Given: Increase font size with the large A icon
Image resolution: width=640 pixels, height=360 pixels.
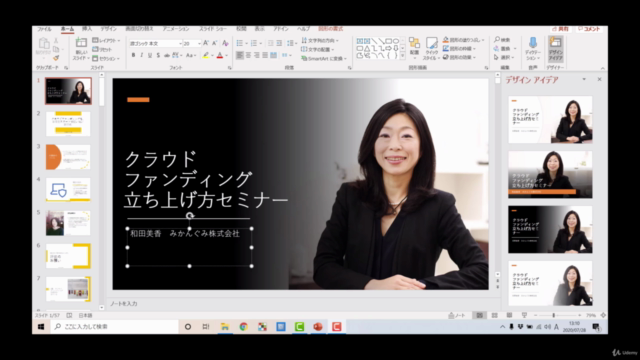Looking at the screenshot, I should (206, 43).
